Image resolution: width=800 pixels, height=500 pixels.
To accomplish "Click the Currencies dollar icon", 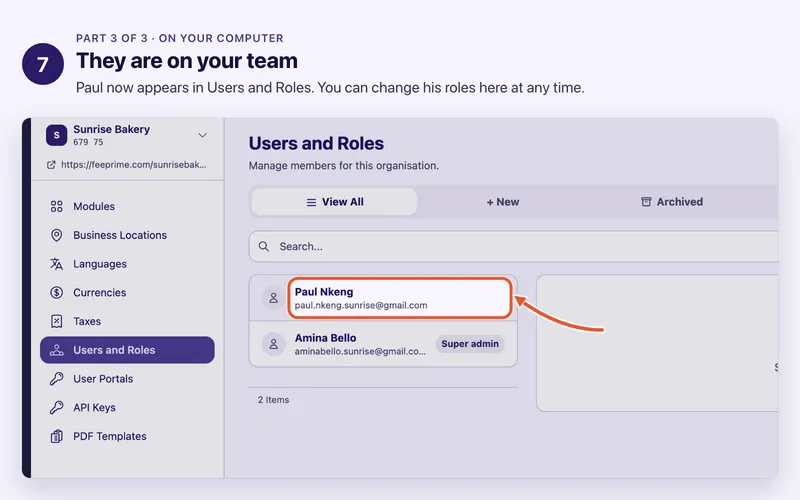I will tap(57, 292).
